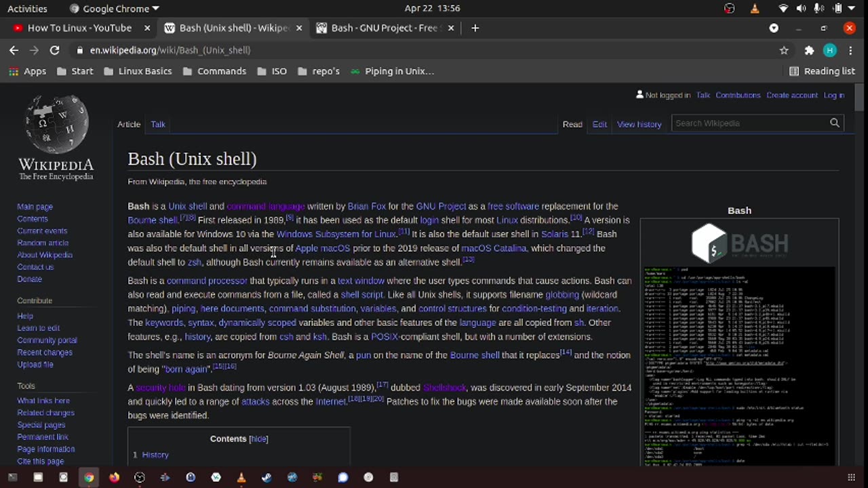The width and height of the screenshot is (868, 488).
Task: Close the How To Linux YouTube tab
Action: click(x=147, y=28)
